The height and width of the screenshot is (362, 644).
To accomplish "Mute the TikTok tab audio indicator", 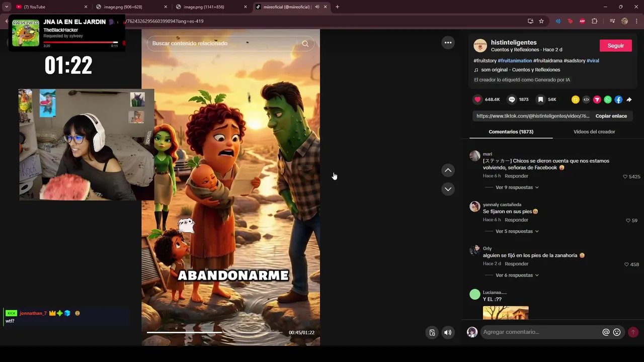I will pyautogui.click(x=317, y=7).
